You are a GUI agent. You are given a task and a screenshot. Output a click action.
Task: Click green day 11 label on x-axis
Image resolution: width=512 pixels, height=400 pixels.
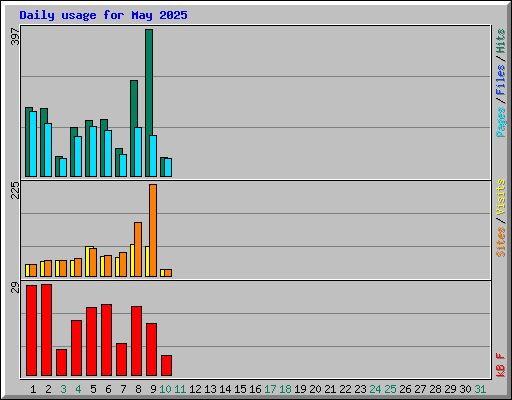coord(180,389)
